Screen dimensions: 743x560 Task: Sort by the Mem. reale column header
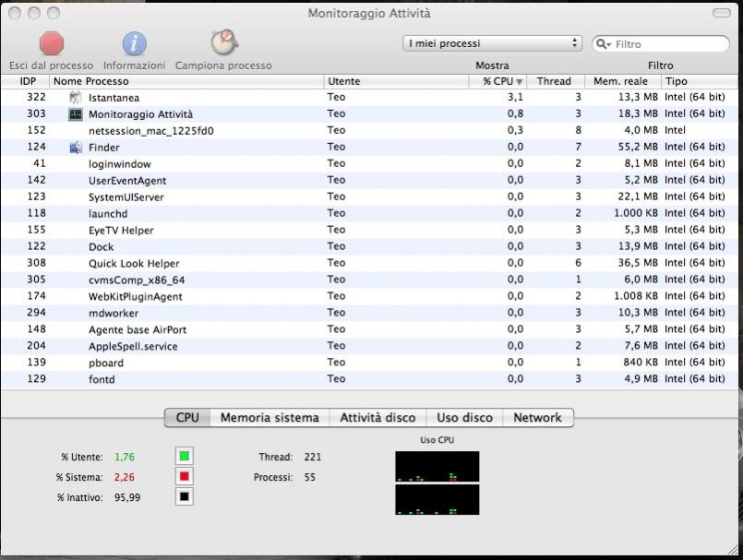623,81
